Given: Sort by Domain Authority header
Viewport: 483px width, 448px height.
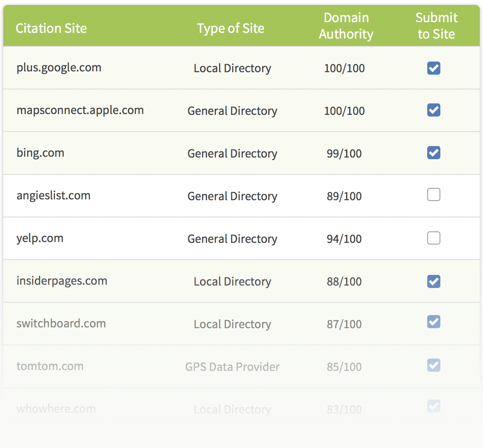Looking at the screenshot, I should coord(346,26).
